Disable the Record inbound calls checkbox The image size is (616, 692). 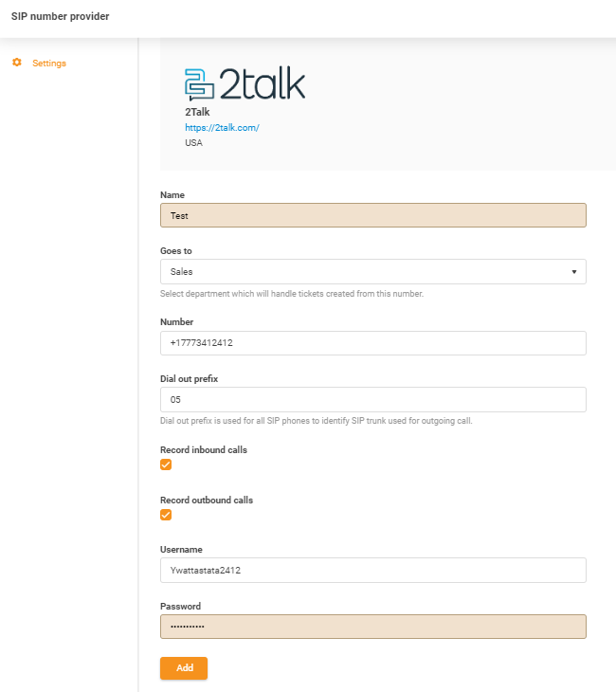(166, 464)
